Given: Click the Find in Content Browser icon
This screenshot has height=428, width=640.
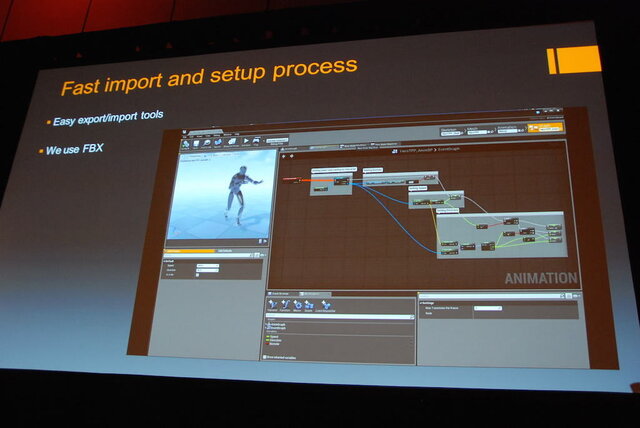Looking at the screenshot, I should [207, 143].
